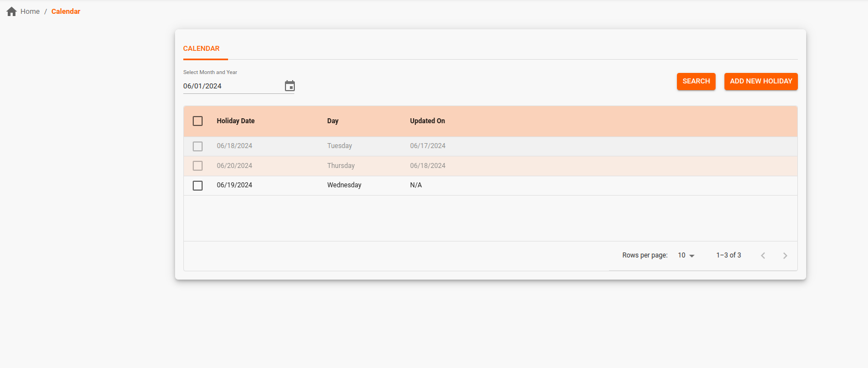
Task: Open the calendar date picker icon
Action: (290, 86)
